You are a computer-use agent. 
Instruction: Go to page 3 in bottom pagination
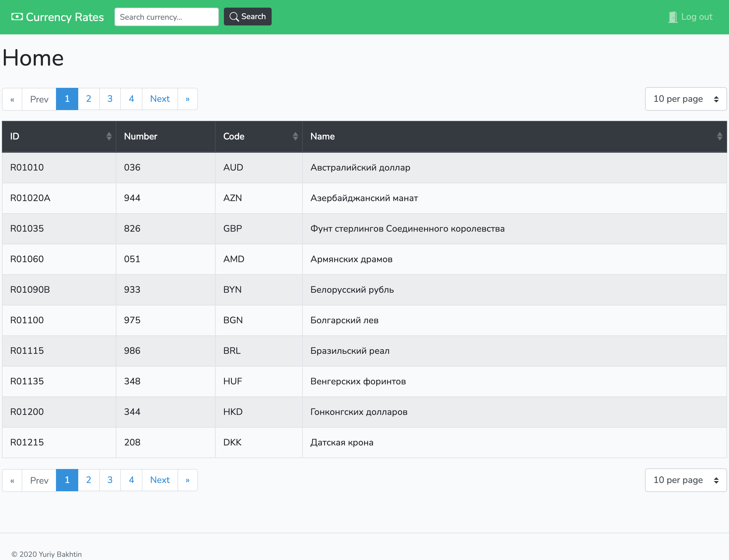[x=110, y=480]
